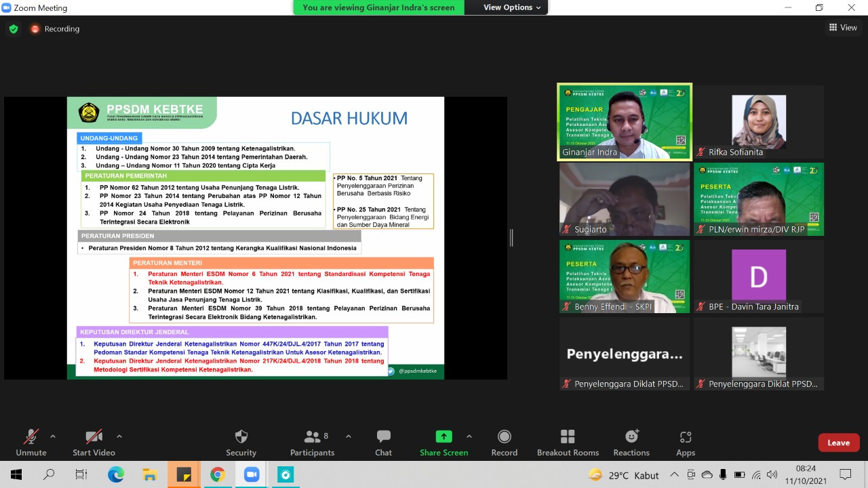Open the Reactions menu
Image resolution: width=868 pixels, height=488 pixels.
[631, 443]
